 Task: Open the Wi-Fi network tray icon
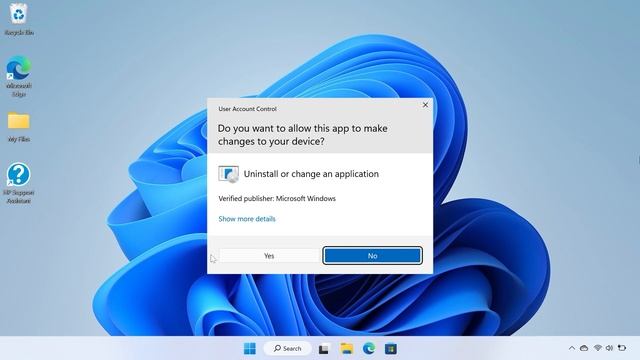click(598, 348)
